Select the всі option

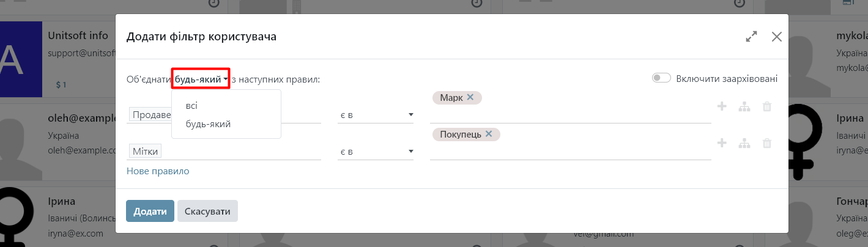(x=191, y=106)
